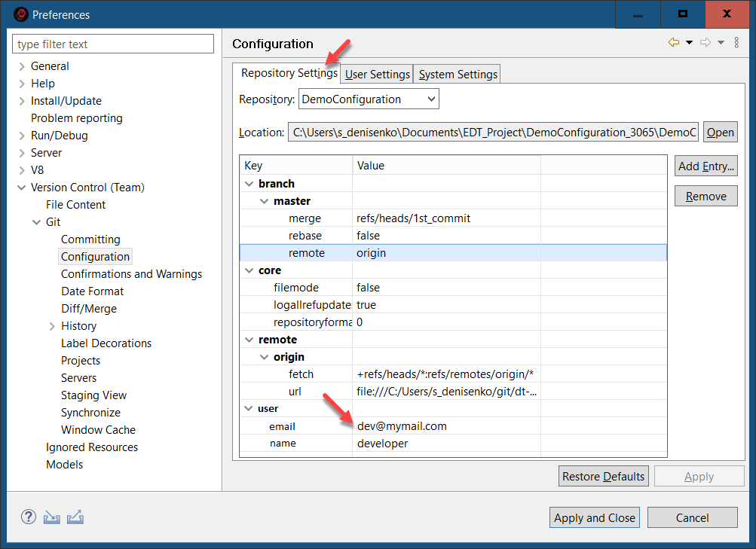Expand the History node under Git

pyautogui.click(x=52, y=326)
